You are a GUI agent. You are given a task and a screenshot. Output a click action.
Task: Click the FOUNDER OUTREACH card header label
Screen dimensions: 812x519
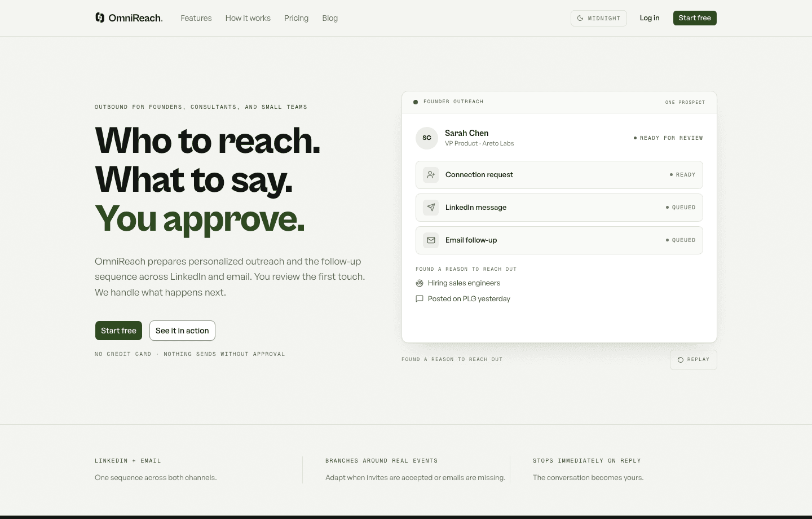pyautogui.click(x=453, y=102)
